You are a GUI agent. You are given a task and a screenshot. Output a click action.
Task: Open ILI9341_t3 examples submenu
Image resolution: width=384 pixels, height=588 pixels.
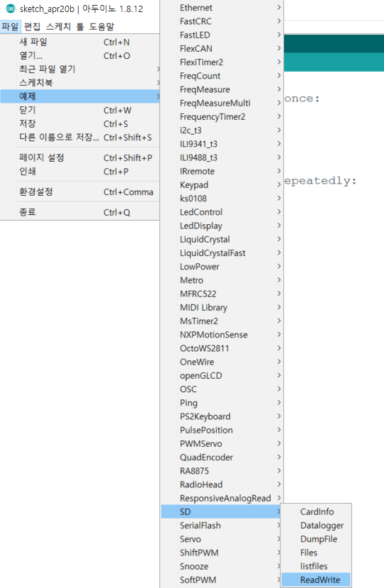point(222,144)
